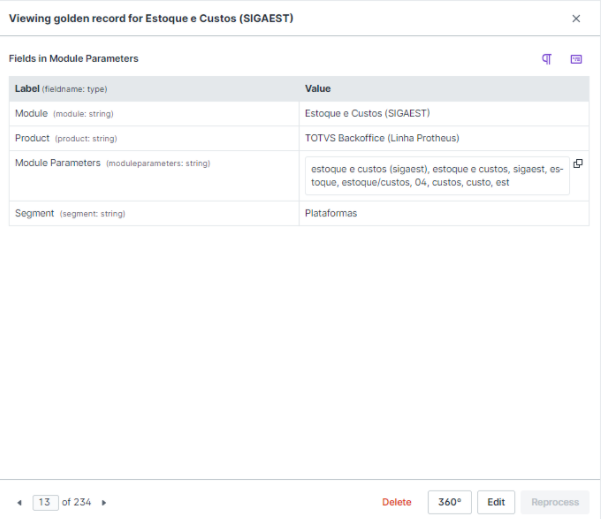The height and width of the screenshot is (519, 601).
Task: Delete this golden record
Action: [x=397, y=502]
